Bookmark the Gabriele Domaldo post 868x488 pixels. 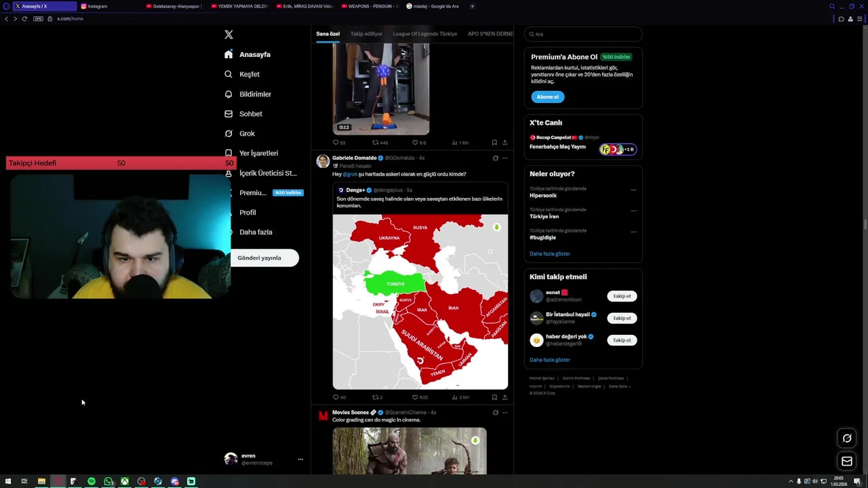pos(494,397)
